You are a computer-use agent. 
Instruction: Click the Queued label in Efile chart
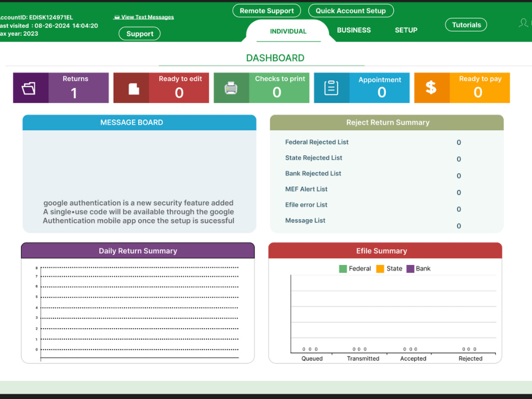click(x=312, y=359)
